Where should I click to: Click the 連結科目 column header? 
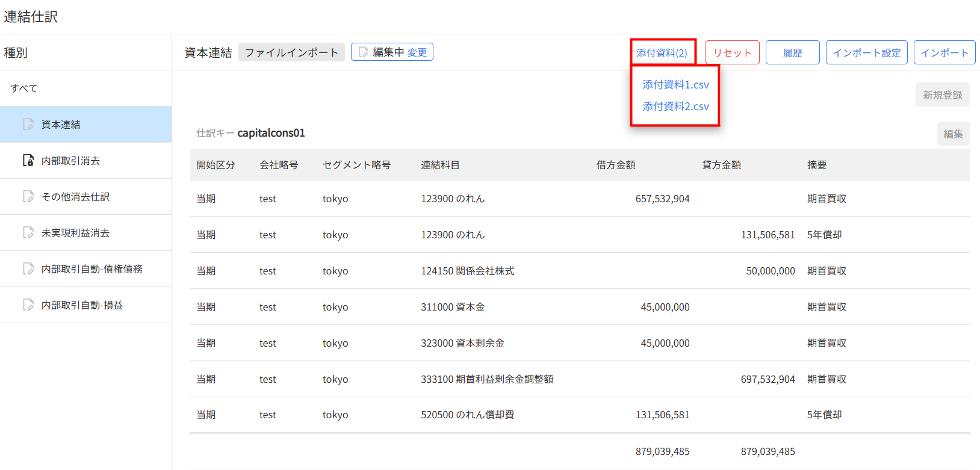[x=440, y=165]
